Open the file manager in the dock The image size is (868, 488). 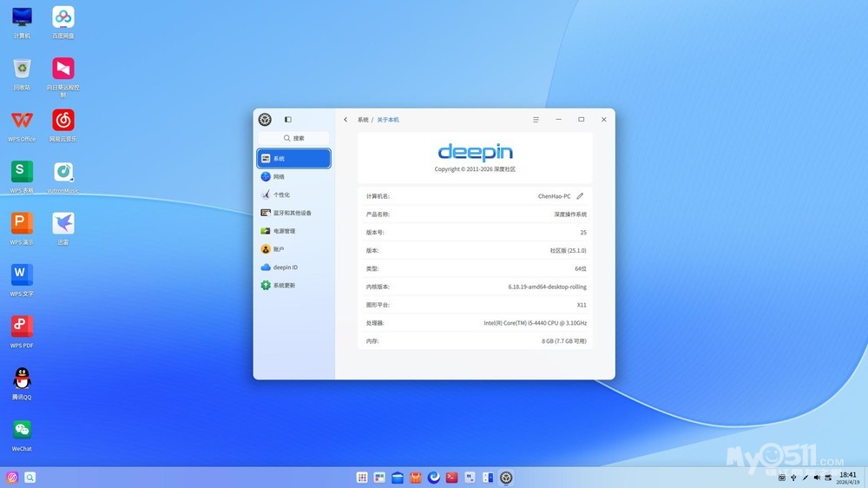point(398,478)
